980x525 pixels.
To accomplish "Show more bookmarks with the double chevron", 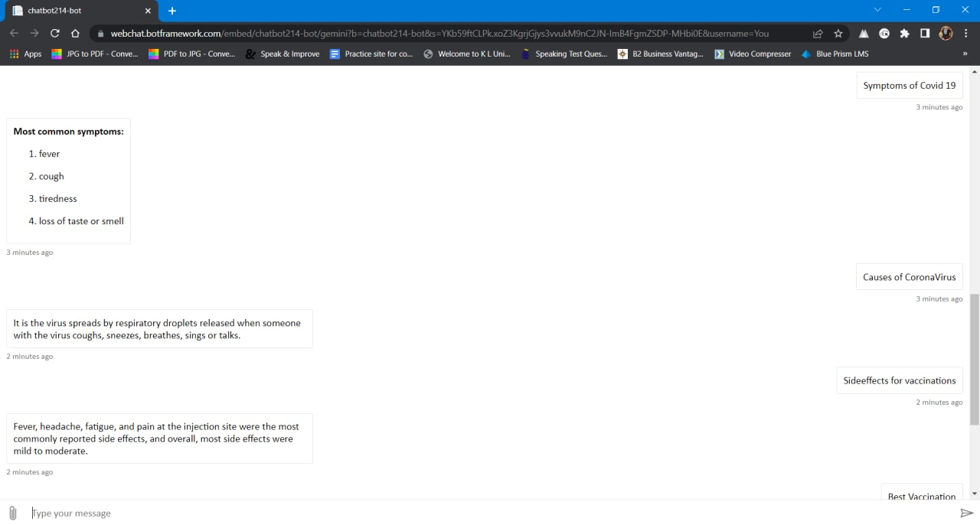I will (965, 54).
